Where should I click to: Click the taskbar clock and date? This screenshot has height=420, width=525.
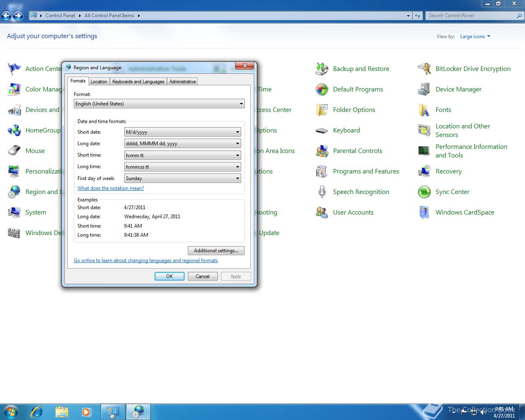pos(504,412)
